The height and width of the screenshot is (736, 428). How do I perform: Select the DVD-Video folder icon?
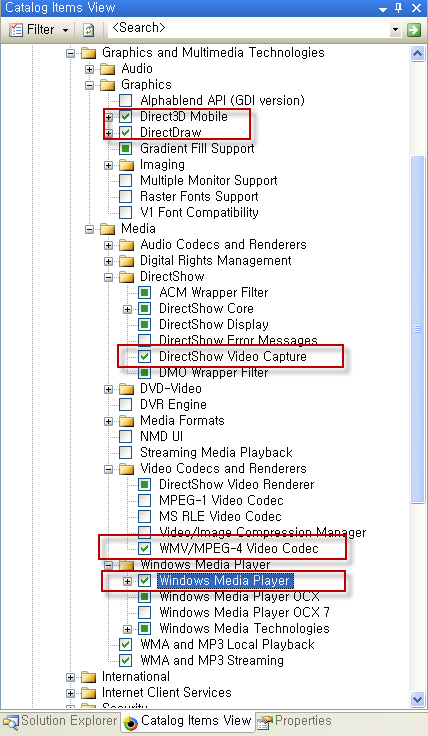click(127, 389)
